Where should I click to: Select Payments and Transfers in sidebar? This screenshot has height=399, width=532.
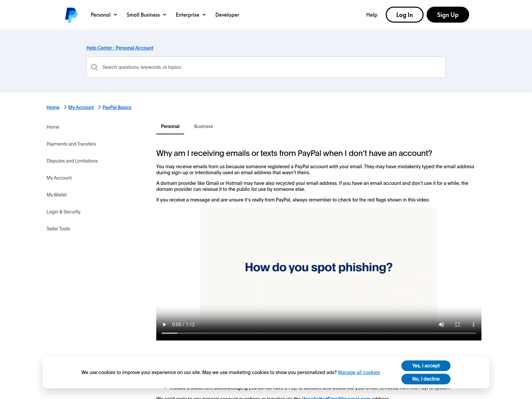pyautogui.click(x=71, y=144)
